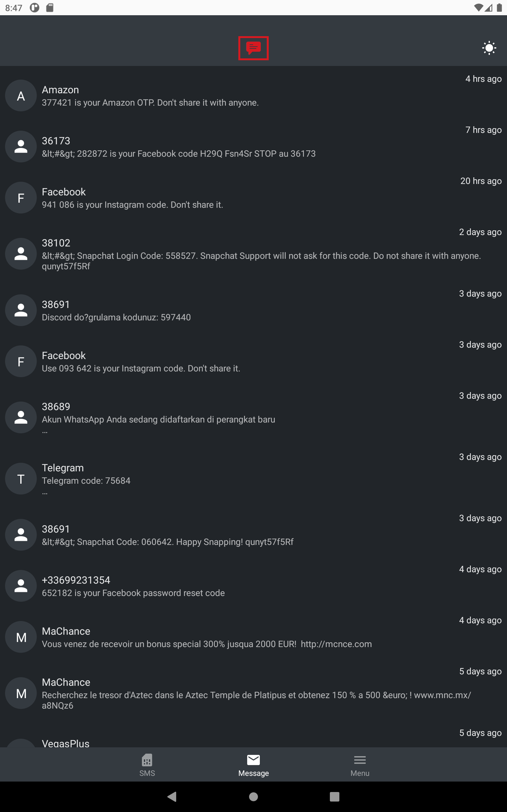Image resolution: width=507 pixels, height=812 pixels.
Task: Open MaChance 300% bonus message
Action: [207, 644]
